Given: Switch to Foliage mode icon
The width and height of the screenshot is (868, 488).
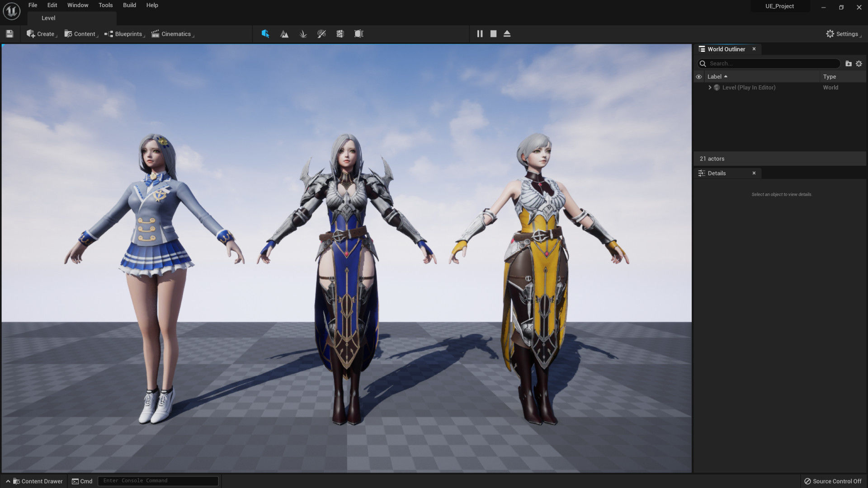Looking at the screenshot, I should click(303, 34).
